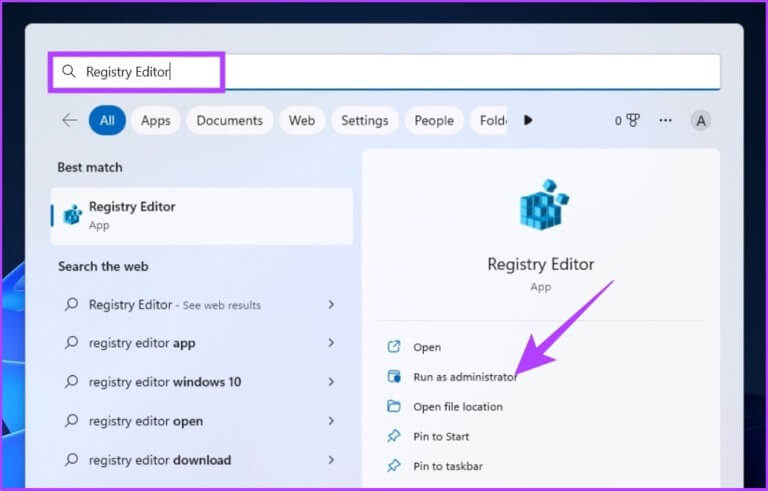
Task: Expand chevron for Registry Editor web results
Action: 332,305
